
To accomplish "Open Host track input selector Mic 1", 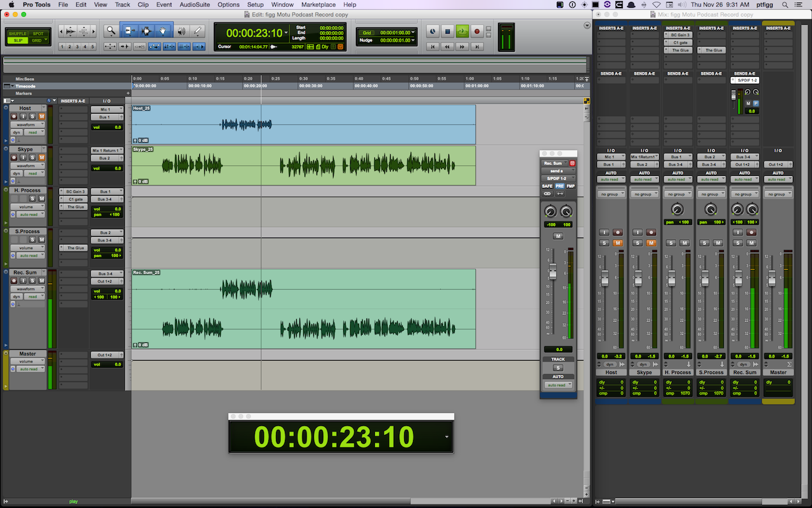I will coord(107,109).
